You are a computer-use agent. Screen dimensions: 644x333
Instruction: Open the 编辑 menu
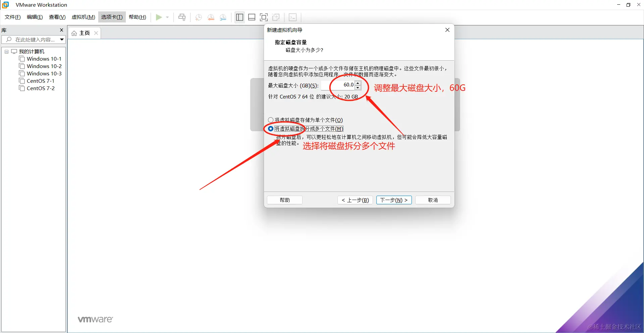point(35,17)
